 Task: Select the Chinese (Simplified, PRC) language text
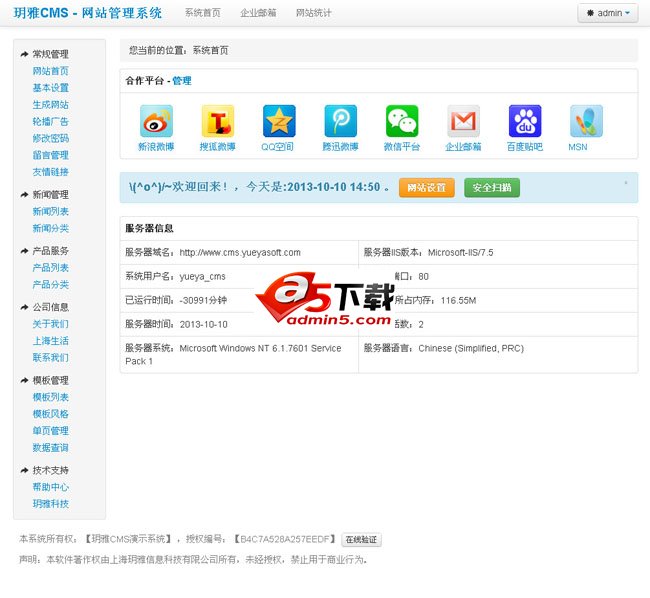(x=471, y=349)
